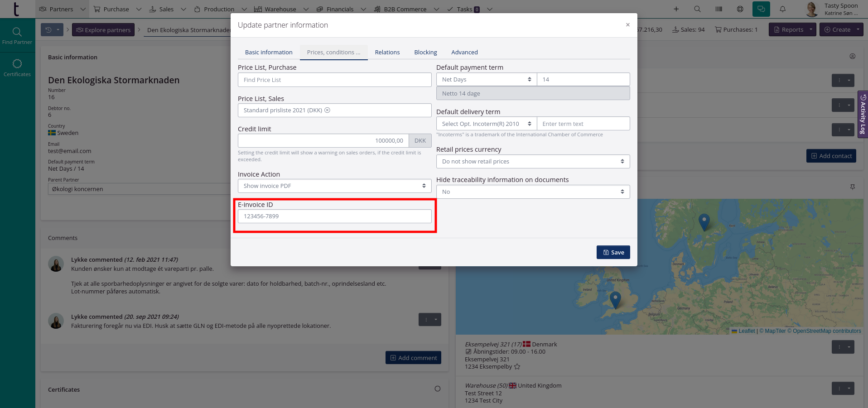The image size is (868, 408).
Task: Open Certificates in left sidebar
Action: 17,68
